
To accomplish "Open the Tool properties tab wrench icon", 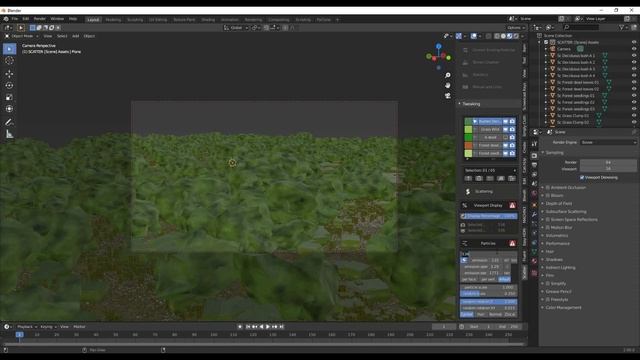I will 534,144.
